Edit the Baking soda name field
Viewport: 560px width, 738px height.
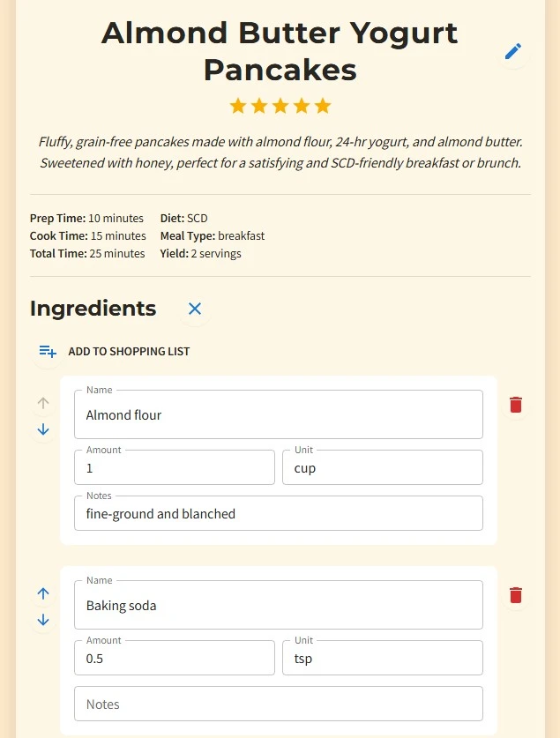pyautogui.click(x=279, y=605)
